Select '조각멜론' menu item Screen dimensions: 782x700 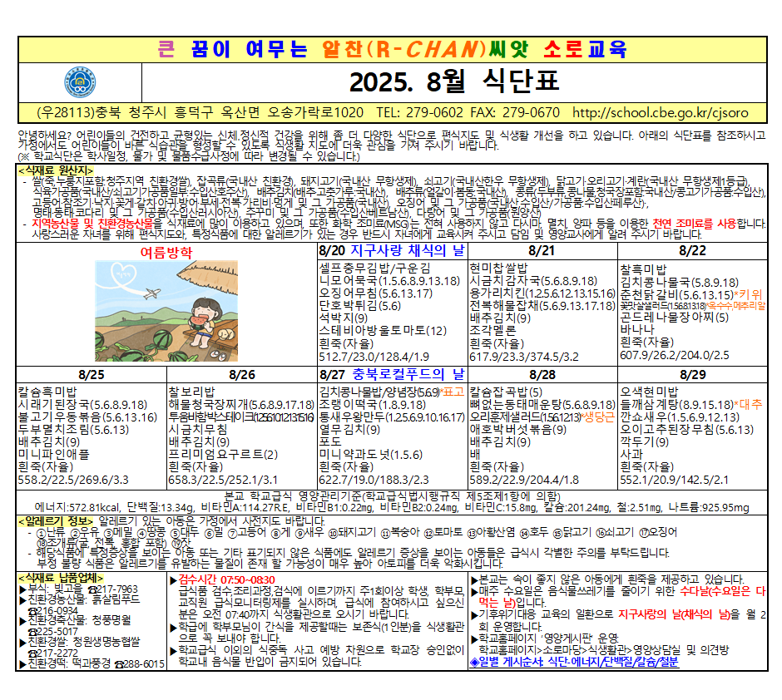pyautogui.click(x=492, y=330)
